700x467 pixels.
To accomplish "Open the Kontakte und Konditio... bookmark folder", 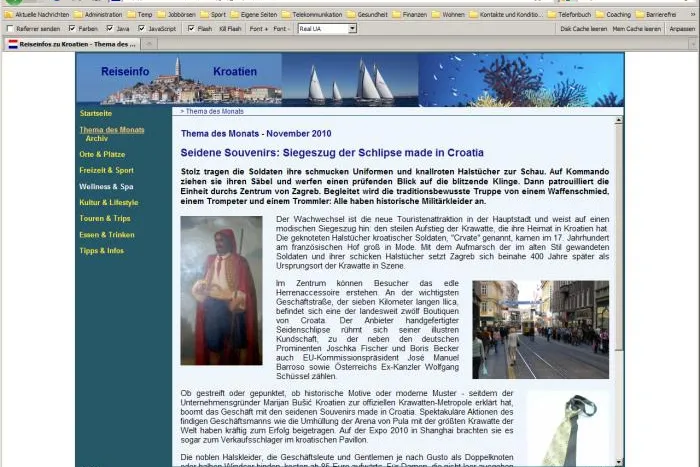I will 506,14.
